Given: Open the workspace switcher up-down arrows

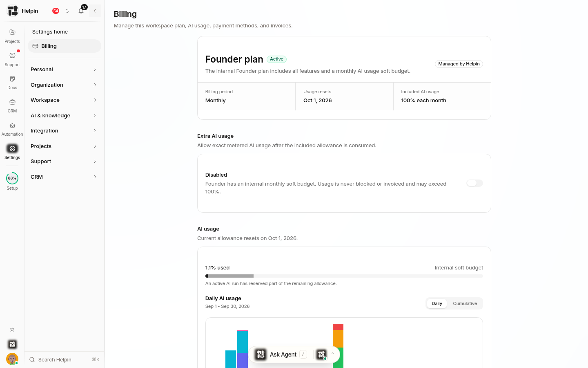Looking at the screenshot, I should 67,11.
